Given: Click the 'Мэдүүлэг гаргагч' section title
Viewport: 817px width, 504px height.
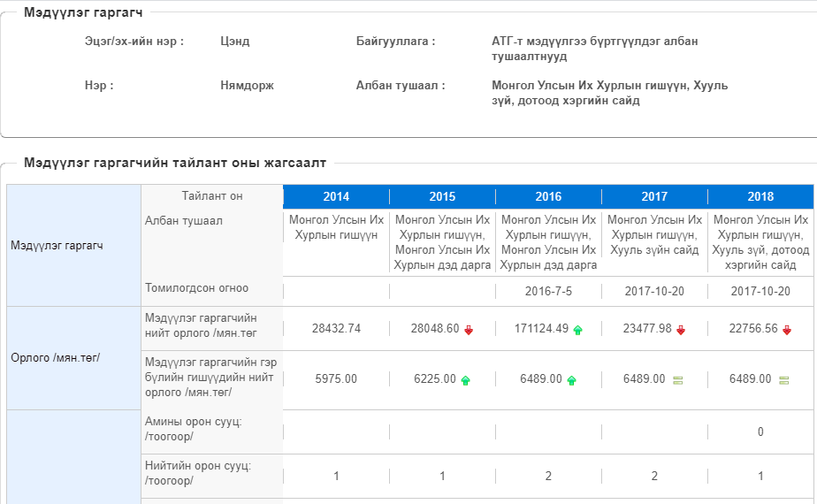Looking at the screenshot, I should click(x=83, y=12).
